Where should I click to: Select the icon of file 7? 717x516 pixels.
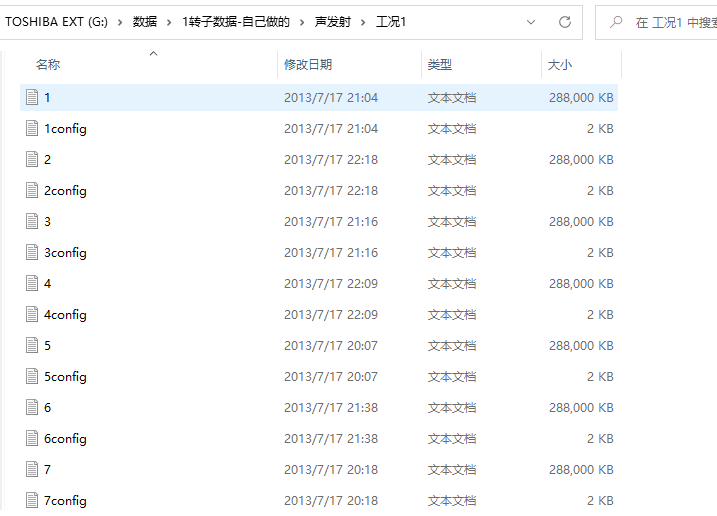[32, 470]
